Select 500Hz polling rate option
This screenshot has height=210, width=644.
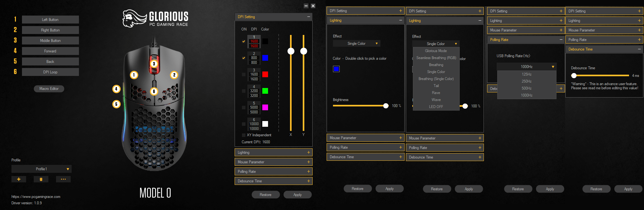(527, 88)
